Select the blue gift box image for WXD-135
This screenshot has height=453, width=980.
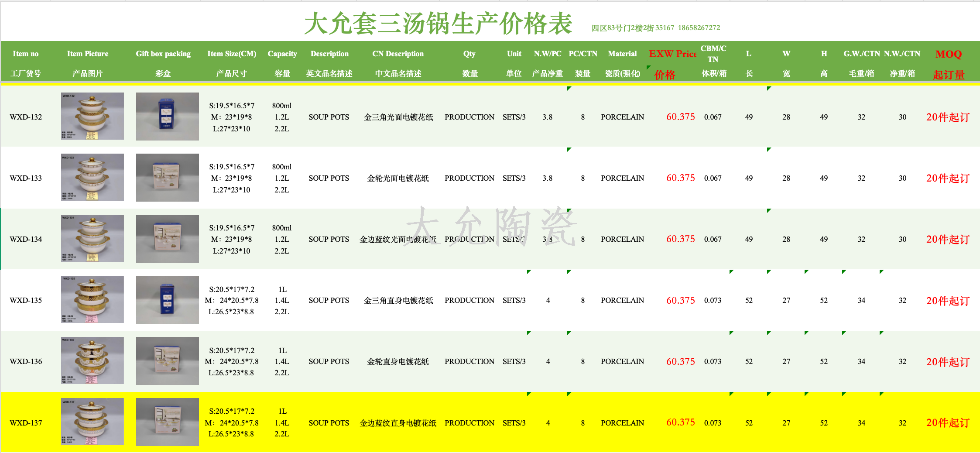pos(167,299)
